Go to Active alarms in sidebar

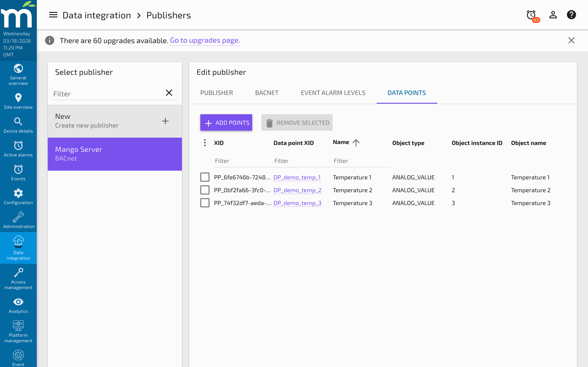18,149
